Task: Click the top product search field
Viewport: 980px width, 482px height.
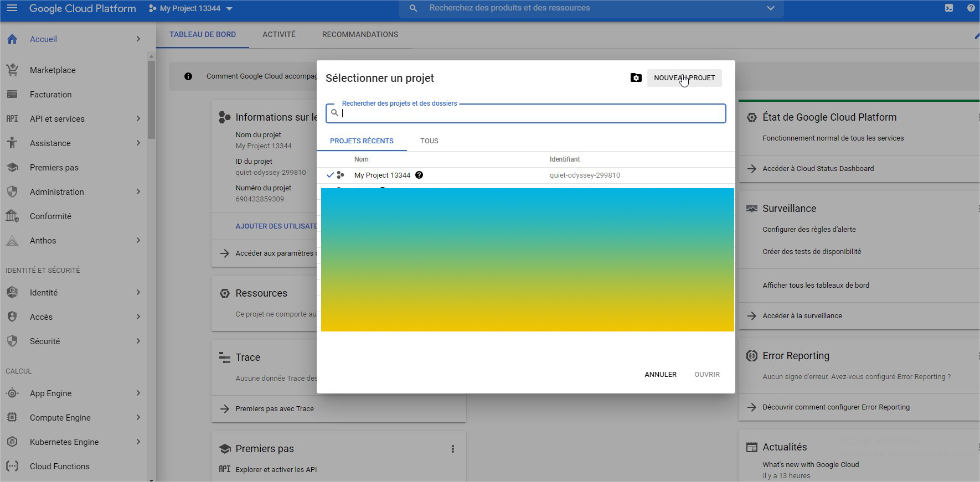Action: click(592, 8)
